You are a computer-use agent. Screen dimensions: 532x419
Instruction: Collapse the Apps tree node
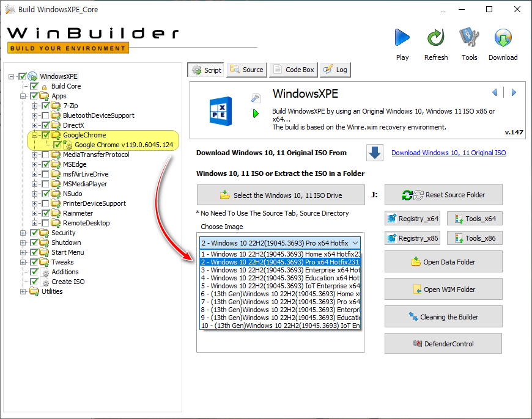[x=23, y=97]
